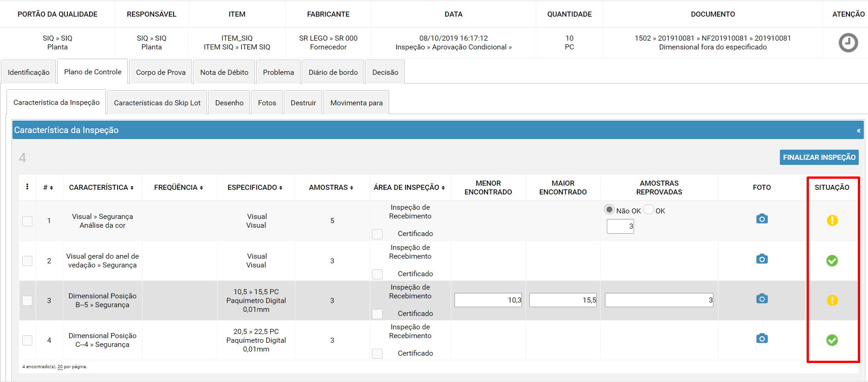Sort by CARACTERÍSTICA column
This screenshot has height=382, width=868.
click(x=101, y=188)
